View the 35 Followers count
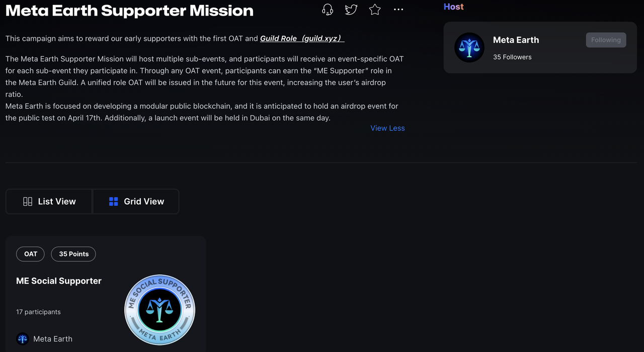The image size is (644, 352). [x=512, y=57]
